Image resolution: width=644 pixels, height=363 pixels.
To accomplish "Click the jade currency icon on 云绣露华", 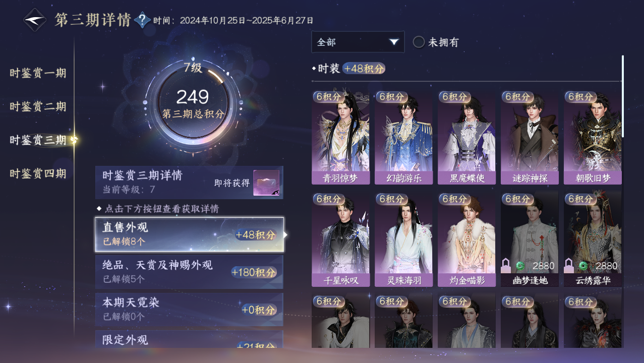I will coord(583,266).
